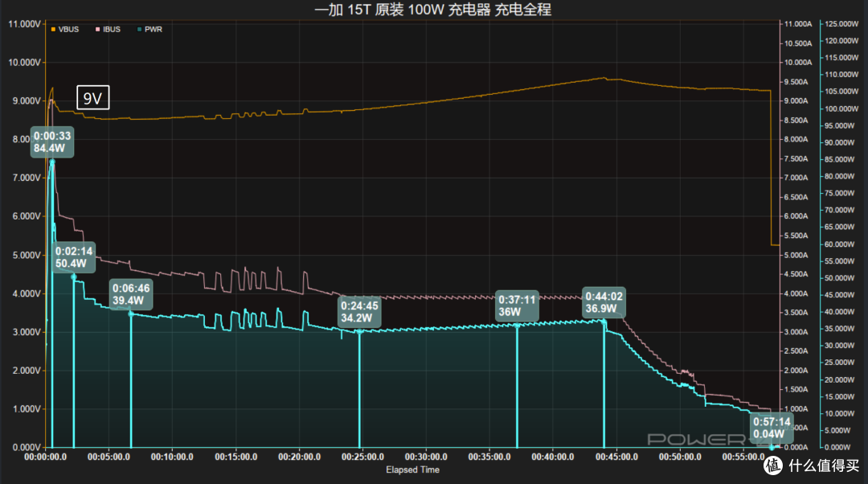Click the 0.000V voltage axis label

coord(27,447)
